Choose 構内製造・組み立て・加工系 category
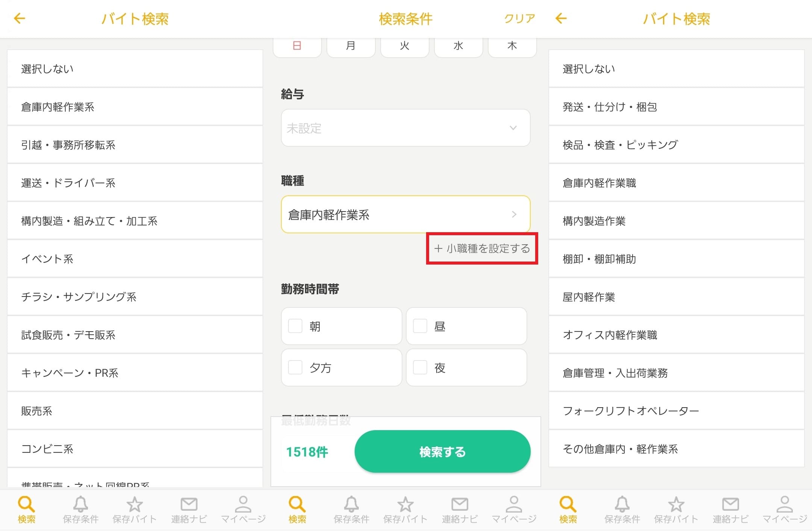This screenshot has width=812, height=531. 135,221
